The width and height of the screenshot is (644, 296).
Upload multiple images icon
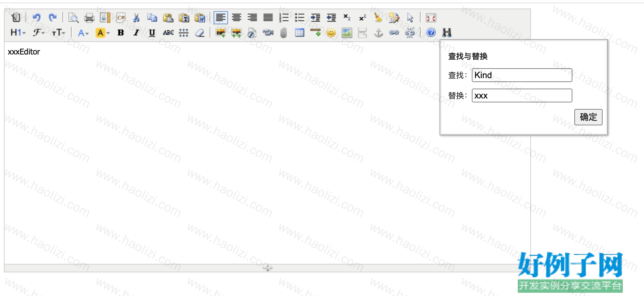(236, 32)
